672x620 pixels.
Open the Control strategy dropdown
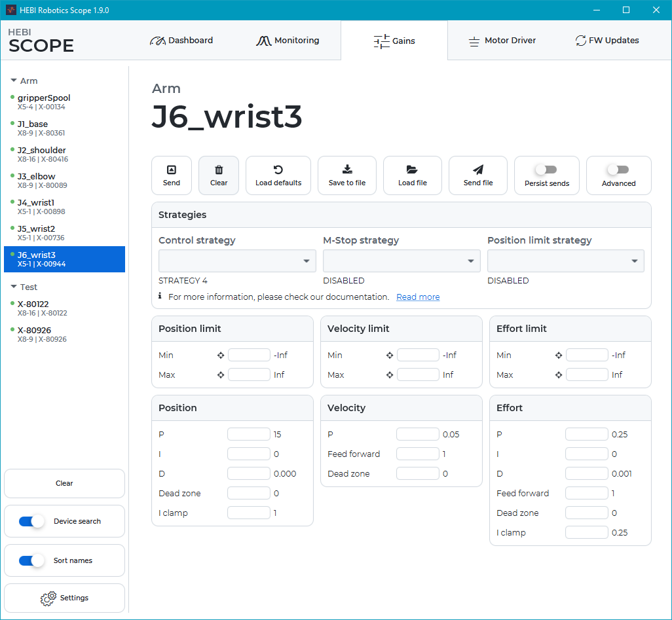tap(237, 261)
